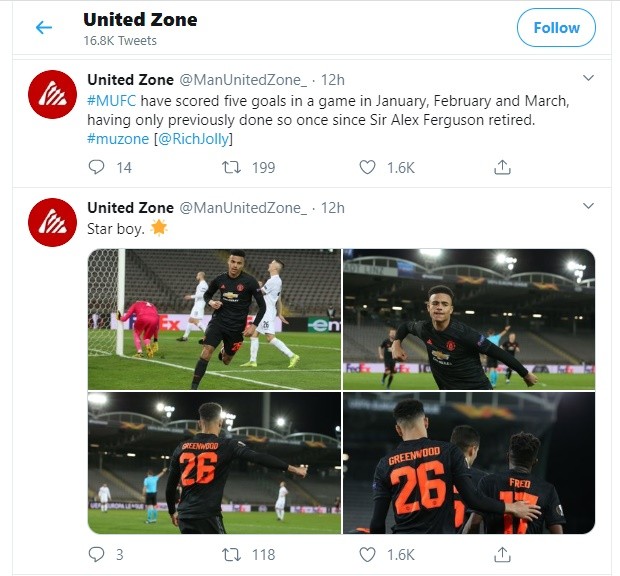Click the back arrow icon
Viewport: 620px width, 576px height.
(44, 28)
